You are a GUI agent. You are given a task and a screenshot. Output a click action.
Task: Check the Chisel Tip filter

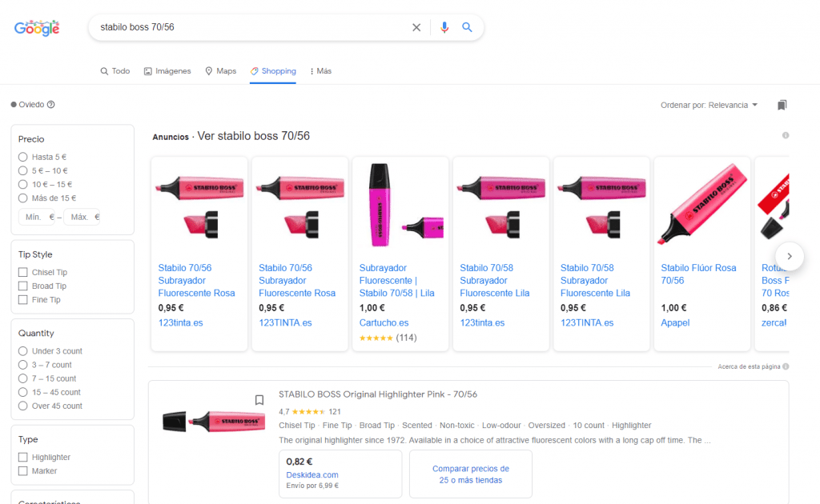[22, 272]
